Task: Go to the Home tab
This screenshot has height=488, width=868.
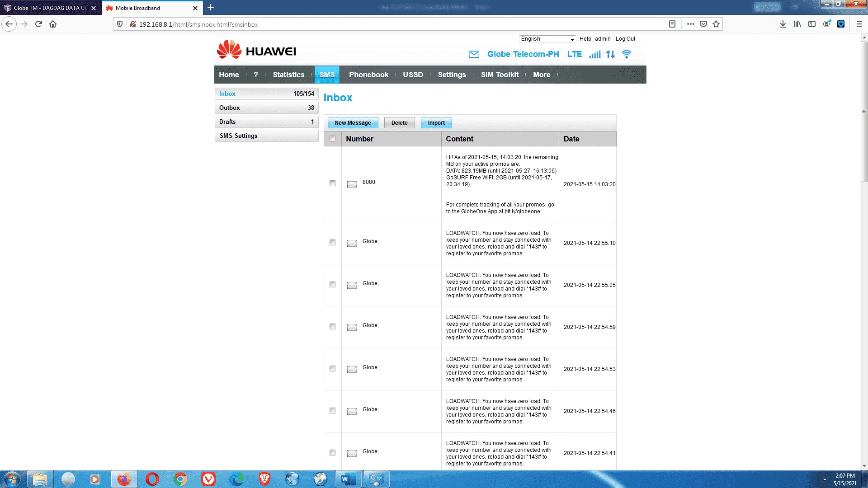Action: [x=229, y=75]
